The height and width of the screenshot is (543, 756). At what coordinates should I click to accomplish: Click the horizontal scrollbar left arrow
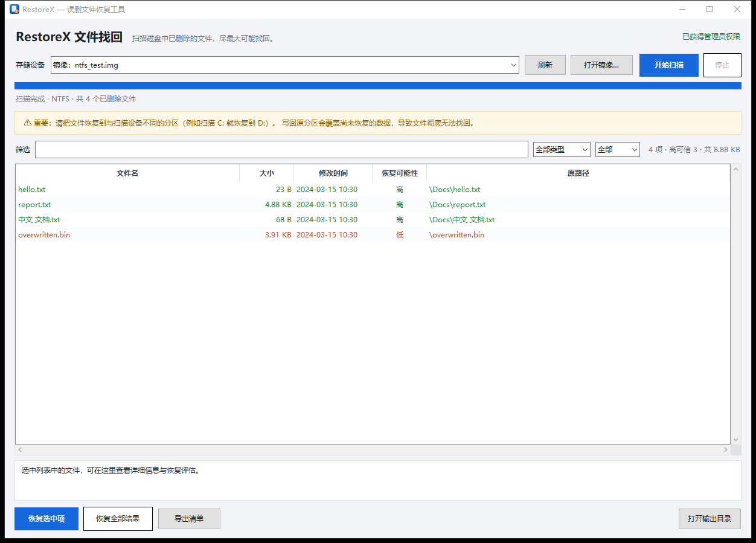coord(20,450)
